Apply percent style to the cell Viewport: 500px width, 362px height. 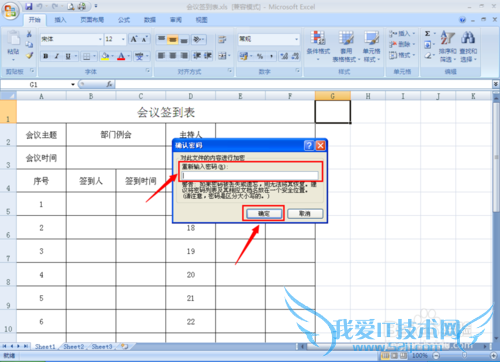point(260,56)
